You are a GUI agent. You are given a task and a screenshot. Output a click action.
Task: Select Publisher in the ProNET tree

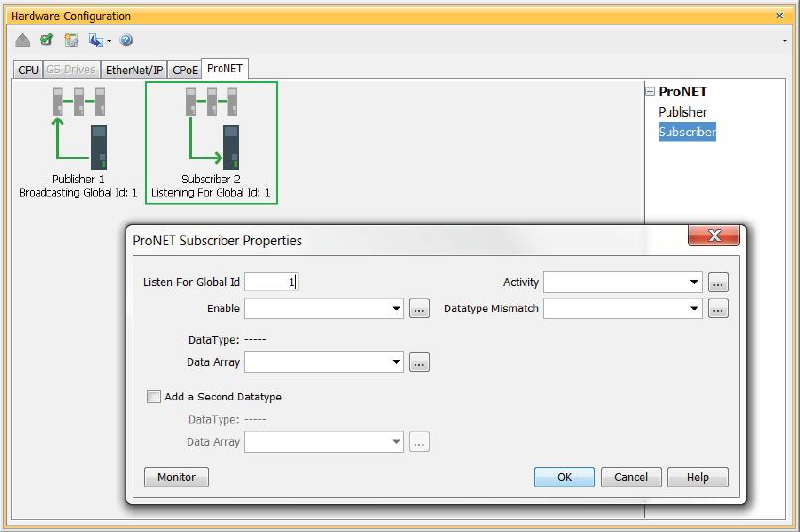click(682, 112)
